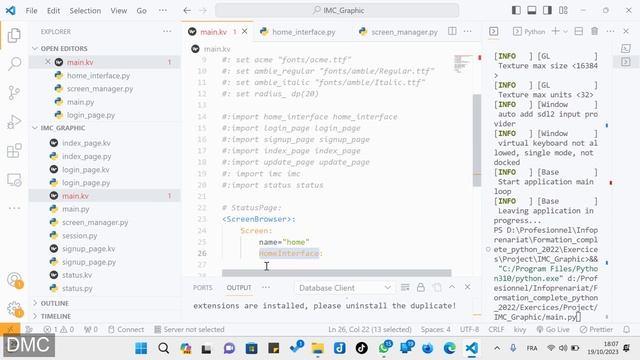Expand the OUTLINE section

pos(105,303)
